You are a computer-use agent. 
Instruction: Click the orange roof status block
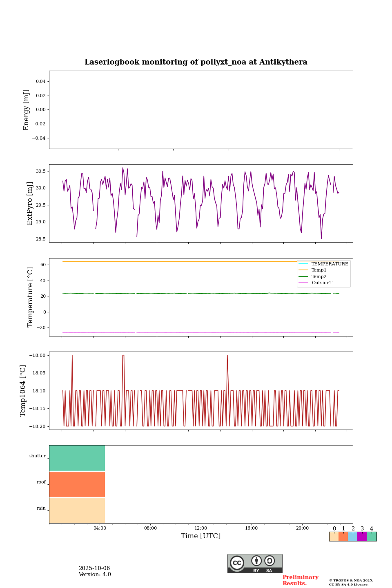tap(77, 484)
